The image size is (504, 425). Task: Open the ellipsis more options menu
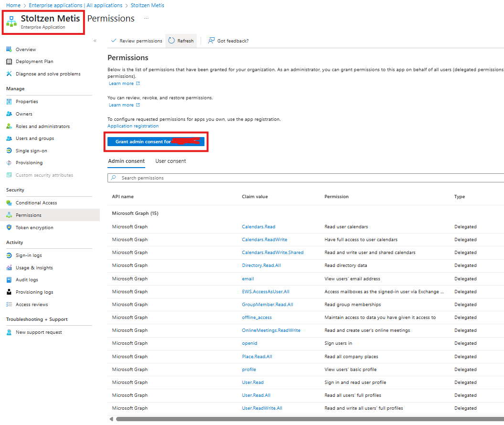[146, 18]
